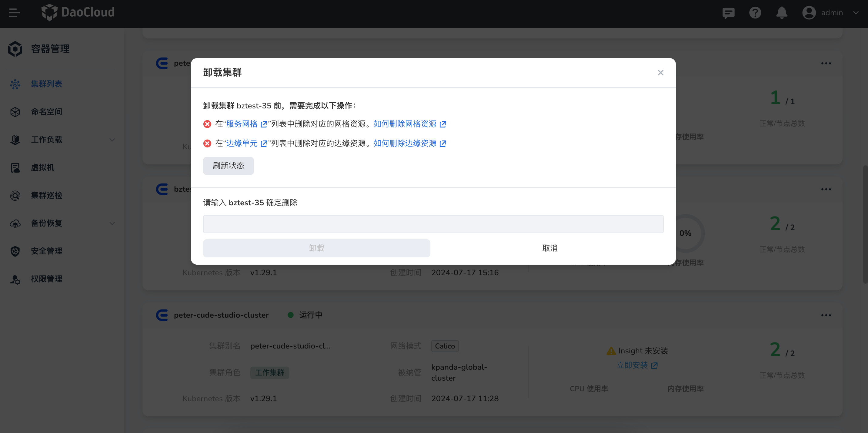The height and width of the screenshot is (433, 868).
Task: Click the 刷新状态 button in the dialog
Action: coord(228,166)
